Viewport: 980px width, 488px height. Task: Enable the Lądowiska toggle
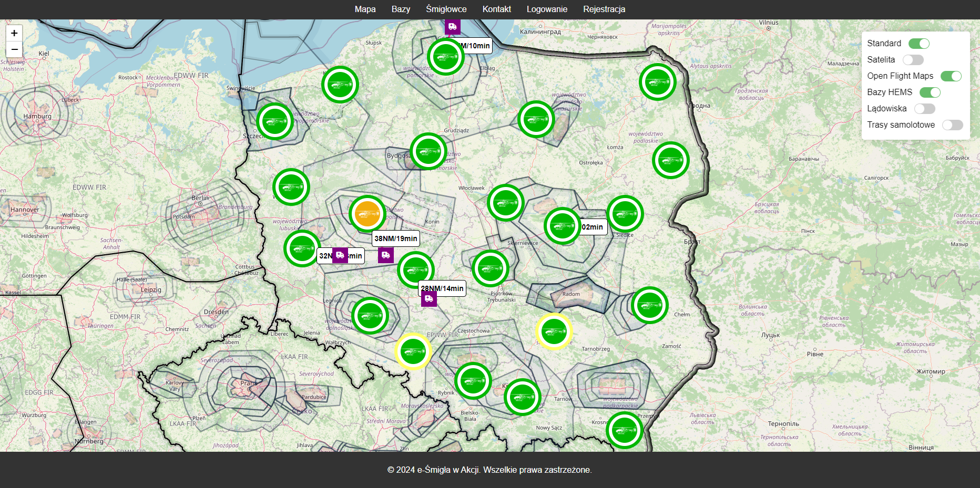point(924,109)
